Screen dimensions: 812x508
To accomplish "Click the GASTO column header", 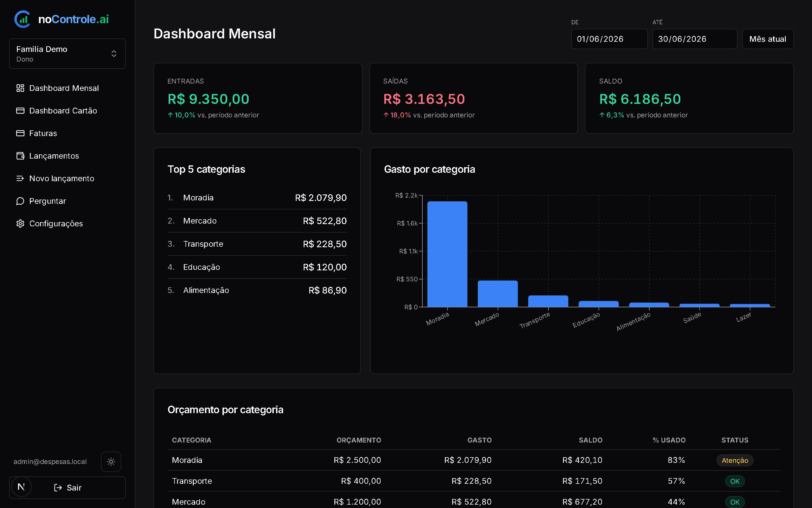I will pos(480,440).
